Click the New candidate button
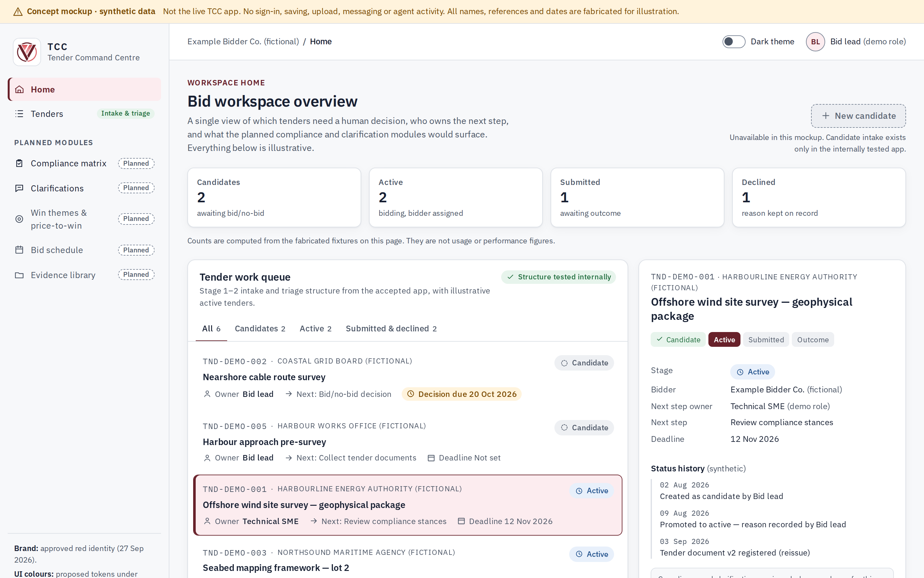Screen dimensions: 924x578 click(x=858, y=116)
